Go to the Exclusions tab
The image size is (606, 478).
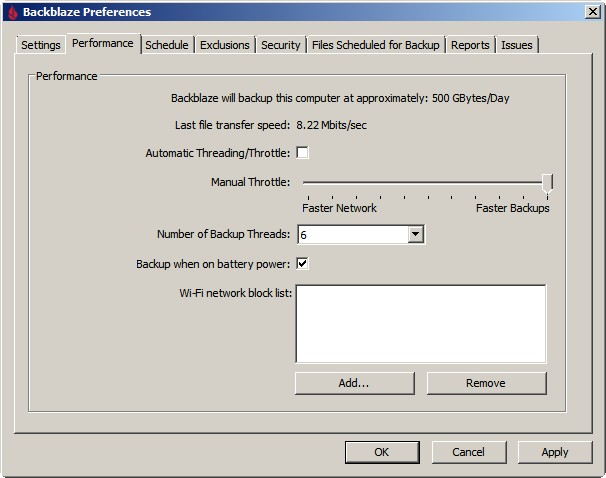pyautogui.click(x=225, y=45)
